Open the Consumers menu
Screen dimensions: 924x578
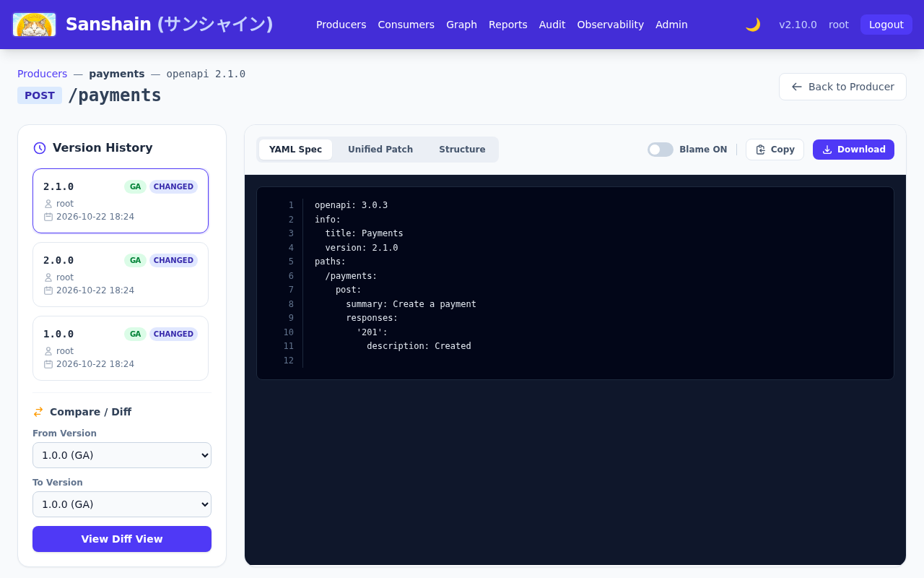coord(406,25)
